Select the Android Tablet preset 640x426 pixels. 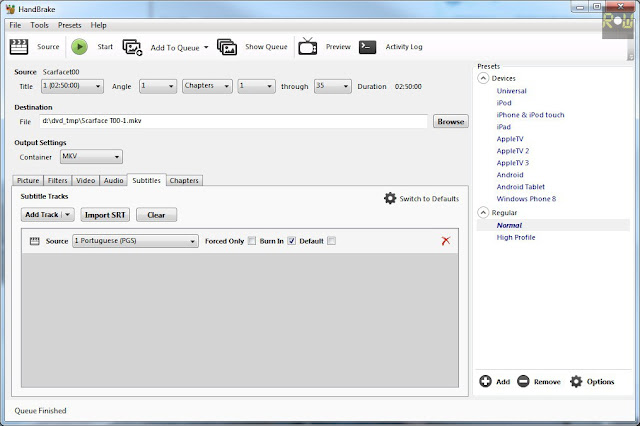[520, 186]
